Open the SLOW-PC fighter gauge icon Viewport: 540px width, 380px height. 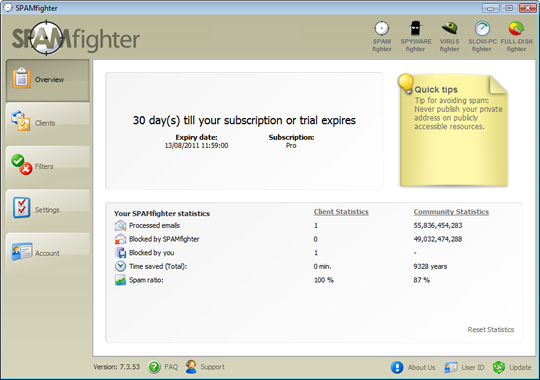tap(482, 29)
